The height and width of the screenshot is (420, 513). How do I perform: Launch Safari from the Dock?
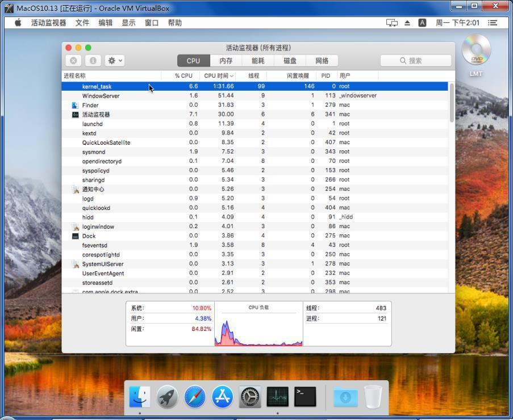point(195,397)
